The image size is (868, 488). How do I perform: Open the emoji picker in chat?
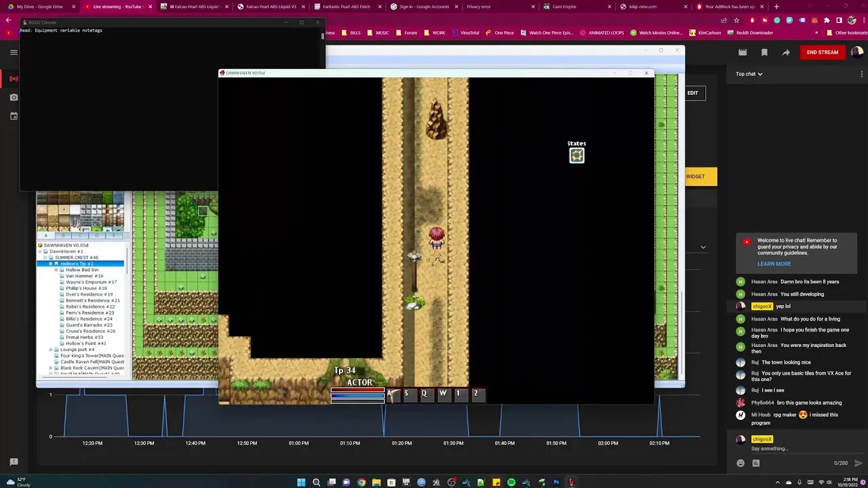(741, 463)
